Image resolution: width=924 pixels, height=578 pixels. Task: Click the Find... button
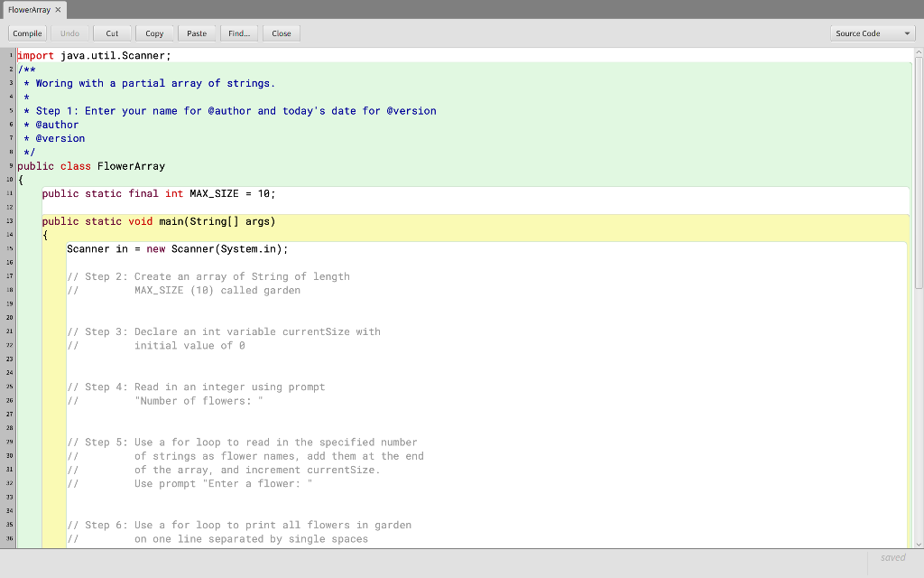[239, 33]
